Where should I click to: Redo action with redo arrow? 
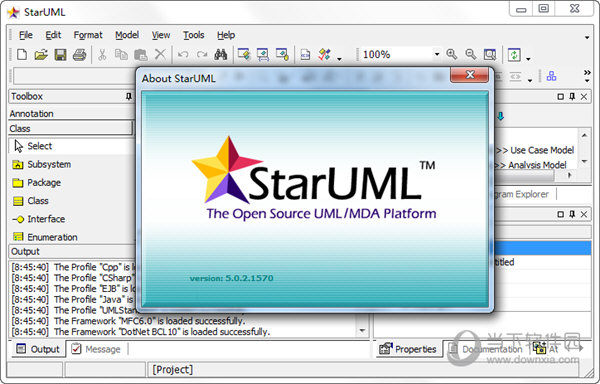202,55
